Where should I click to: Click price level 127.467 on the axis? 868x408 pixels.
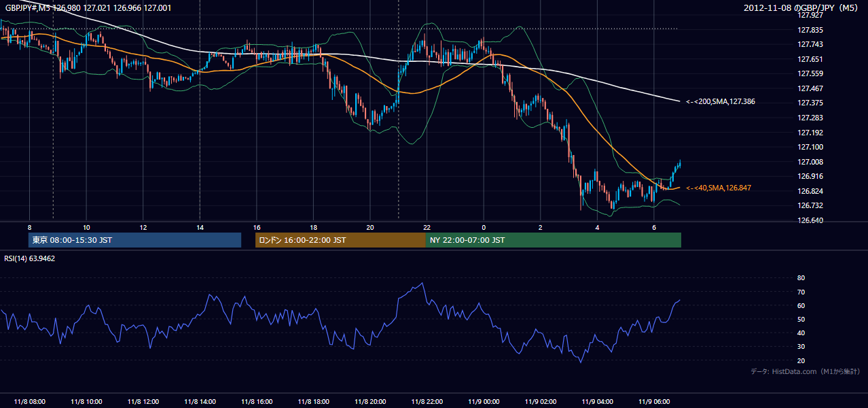click(x=810, y=88)
